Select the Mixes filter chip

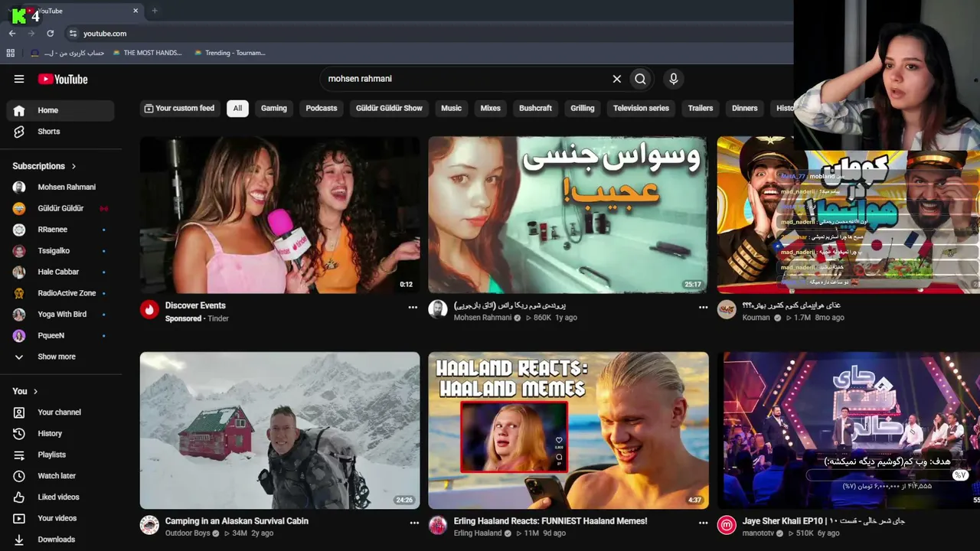(x=490, y=108)
